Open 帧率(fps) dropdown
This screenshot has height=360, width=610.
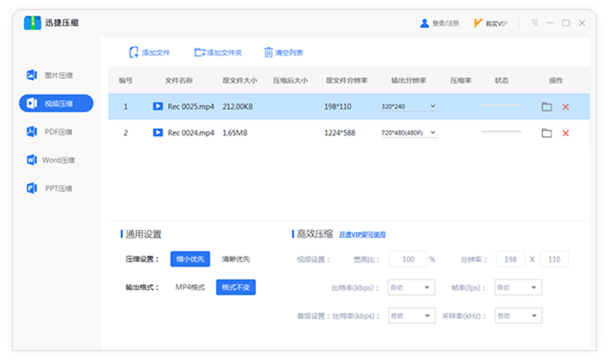[518, 288]
